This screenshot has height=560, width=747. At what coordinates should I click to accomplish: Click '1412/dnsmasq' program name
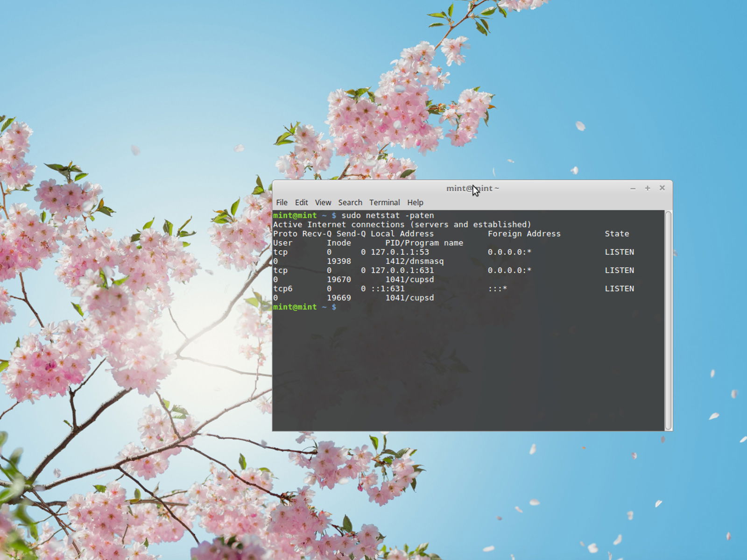(x=415, y=261)
